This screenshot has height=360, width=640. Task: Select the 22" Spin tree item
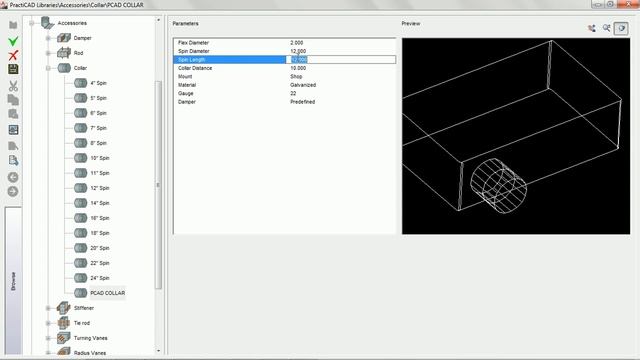coord(100,263)
